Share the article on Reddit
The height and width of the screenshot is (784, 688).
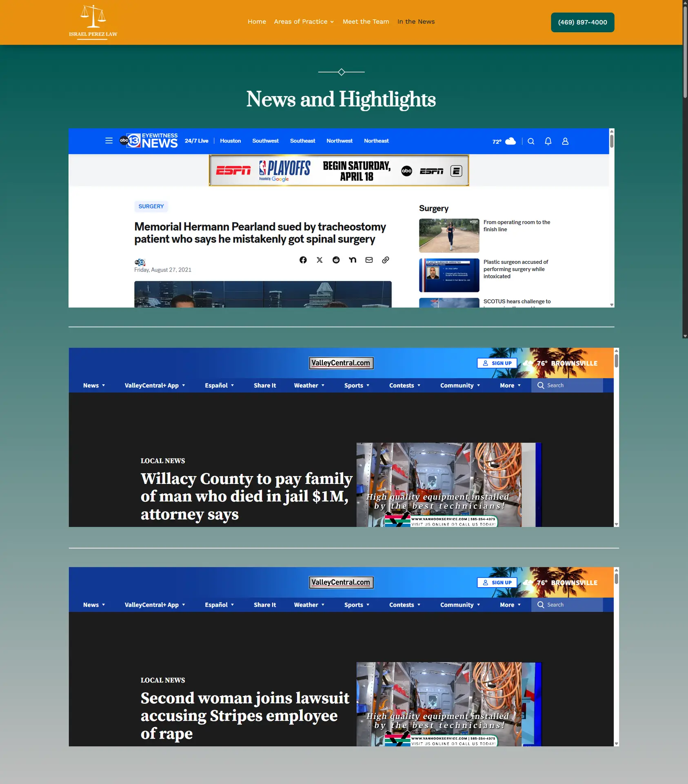pyautogui.click(x=336, y=260)
